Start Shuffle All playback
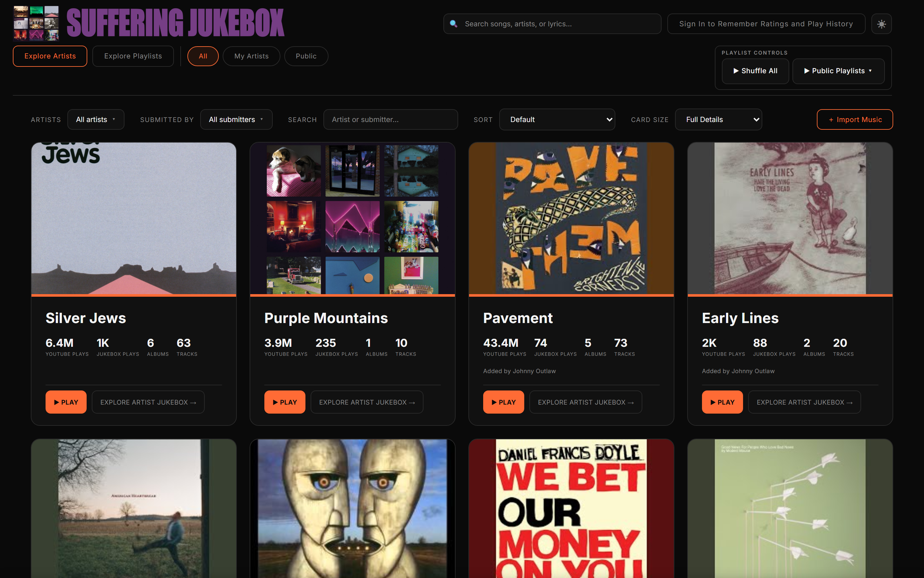The height and width of the screenshot is (578, 924). coord(755,71)
